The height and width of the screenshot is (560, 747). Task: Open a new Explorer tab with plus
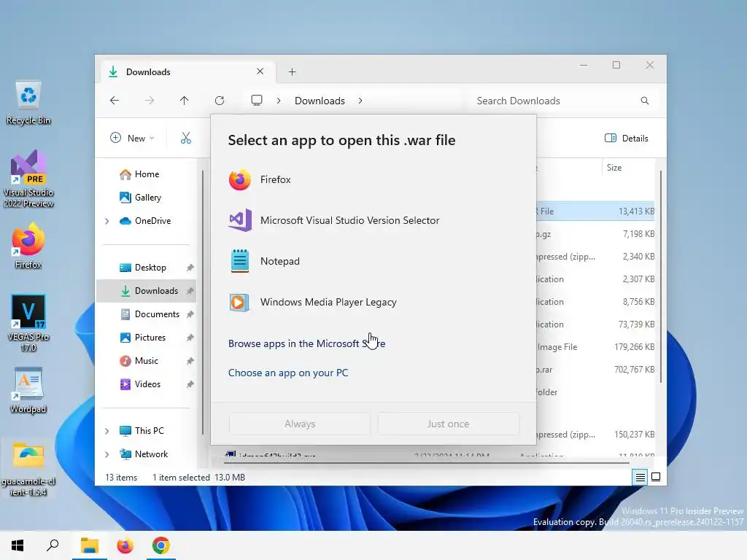pos(292,72)
